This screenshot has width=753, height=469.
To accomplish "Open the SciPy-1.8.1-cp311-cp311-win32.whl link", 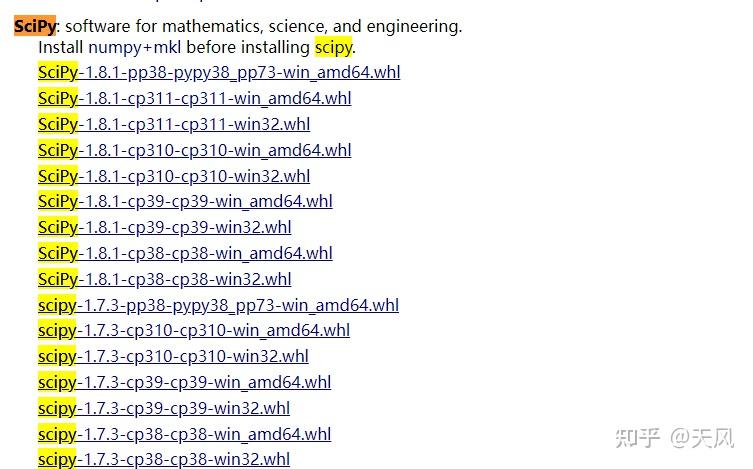I will (174, 125).
